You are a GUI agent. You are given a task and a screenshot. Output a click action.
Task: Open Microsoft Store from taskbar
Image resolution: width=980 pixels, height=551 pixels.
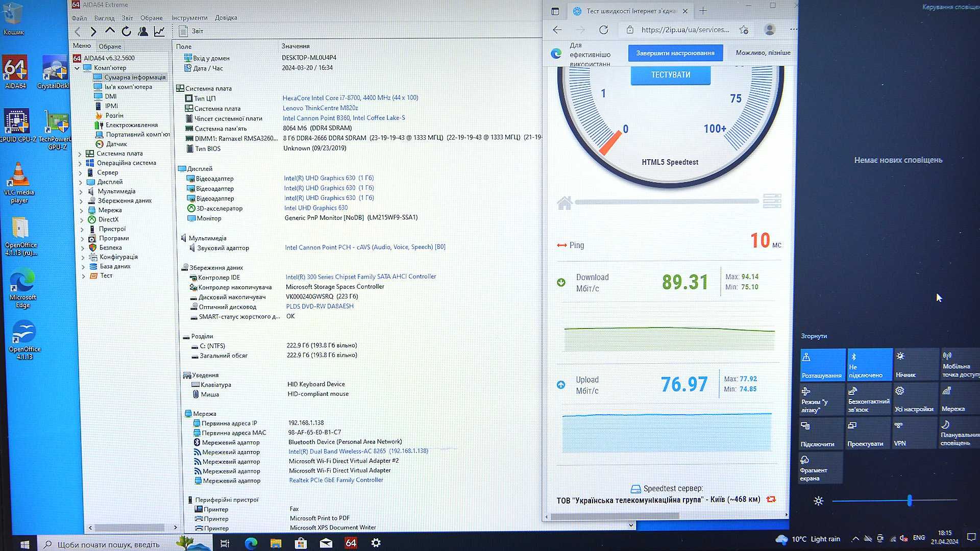click(301, 543)
